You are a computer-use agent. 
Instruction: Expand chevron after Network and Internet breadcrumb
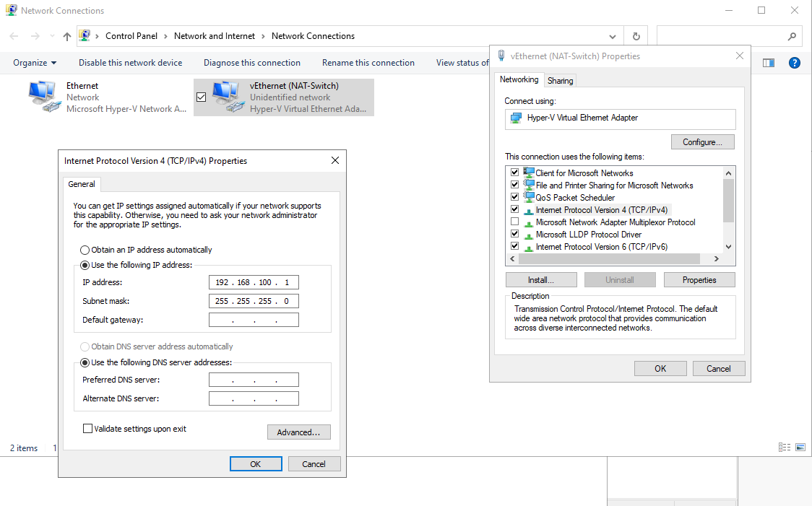coord(263,36)
